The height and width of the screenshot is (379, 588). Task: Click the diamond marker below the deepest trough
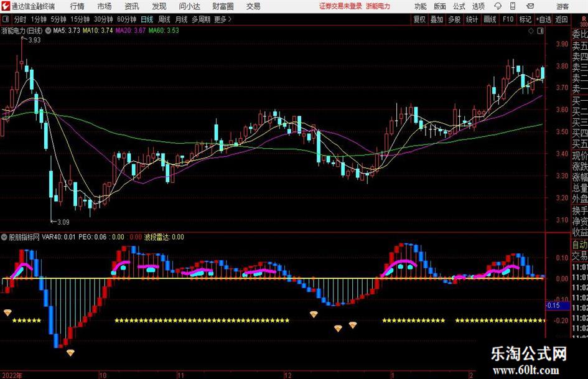(70, 352)
